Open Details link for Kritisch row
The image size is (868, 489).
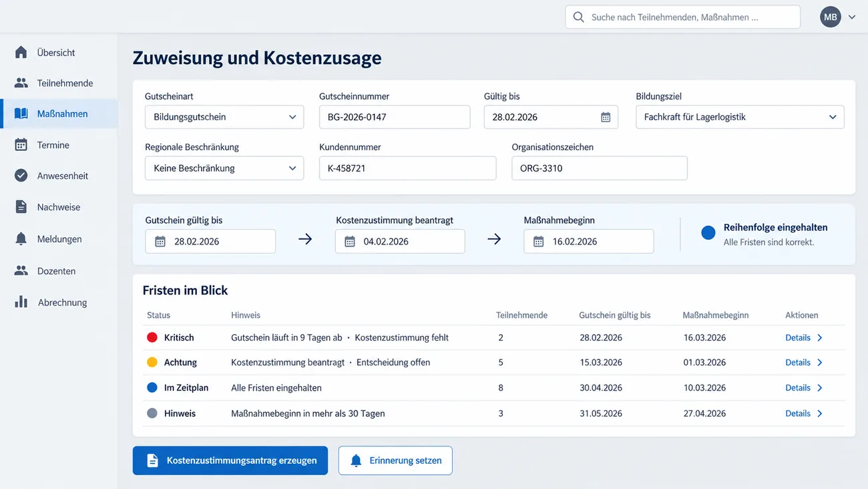coord(798,337)
